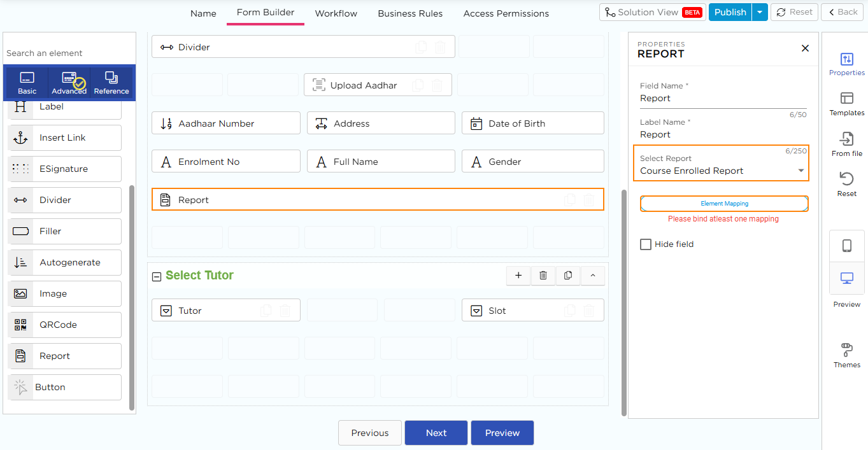868x450 pixels.
Task: Expand the Publish dropdown arrow
Action: [760, 12]
